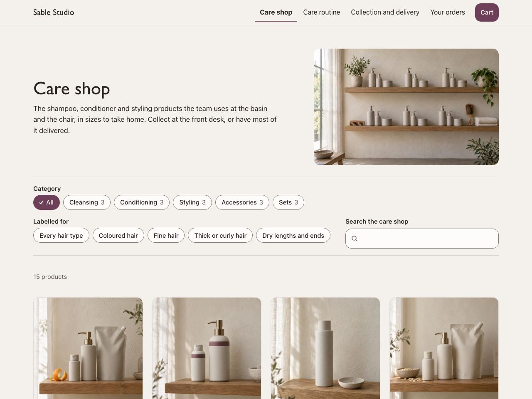Open the single tall bottle product
Image resolution: width=532 pixels, height=399 pixels.
point(325,348)
